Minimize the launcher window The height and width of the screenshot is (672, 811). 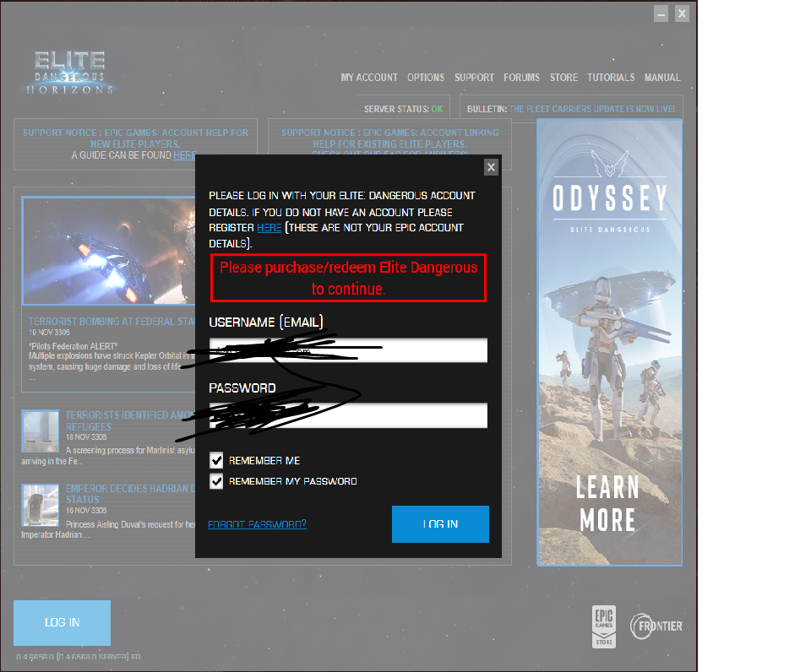point(661,14)
